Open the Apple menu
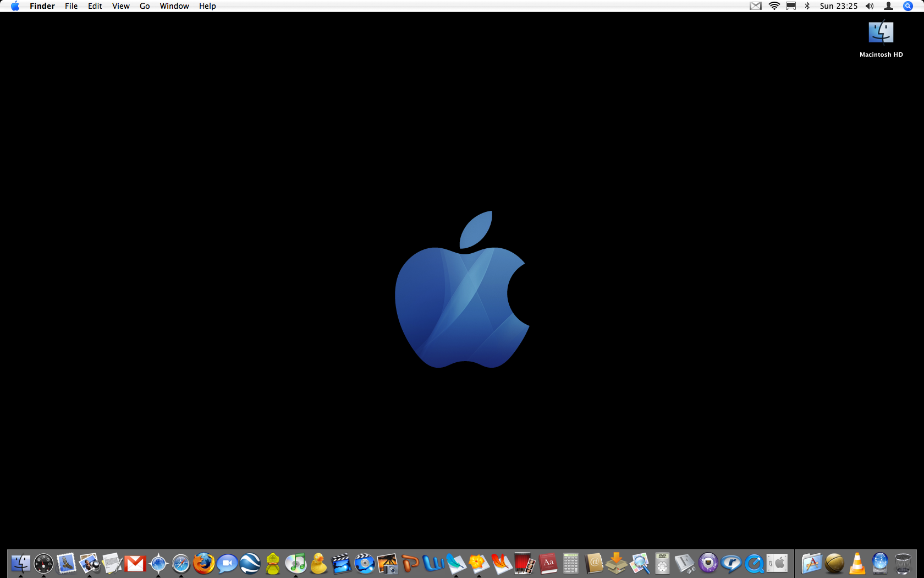The width and height of the screenshot is (924, 578). tap(15, 6)
